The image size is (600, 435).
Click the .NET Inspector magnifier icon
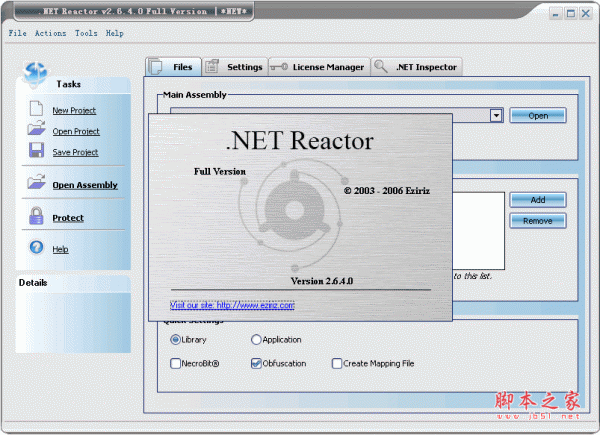point(380,66)
